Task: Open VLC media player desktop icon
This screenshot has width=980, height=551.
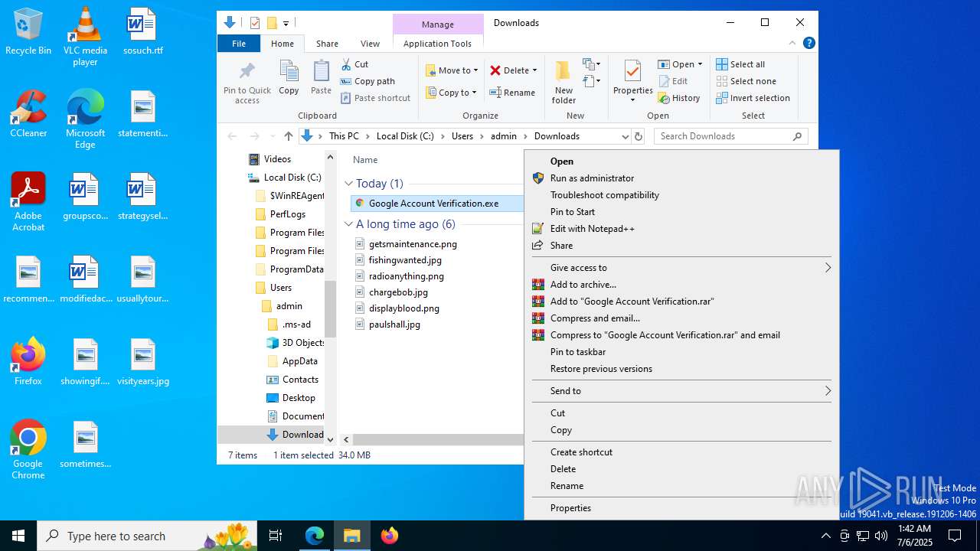Action: [x=85, y=36]
